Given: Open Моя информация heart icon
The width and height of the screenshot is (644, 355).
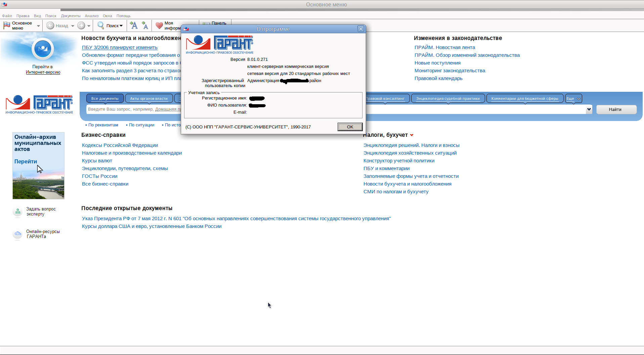Looking at the screenshot, I should 159,26.
